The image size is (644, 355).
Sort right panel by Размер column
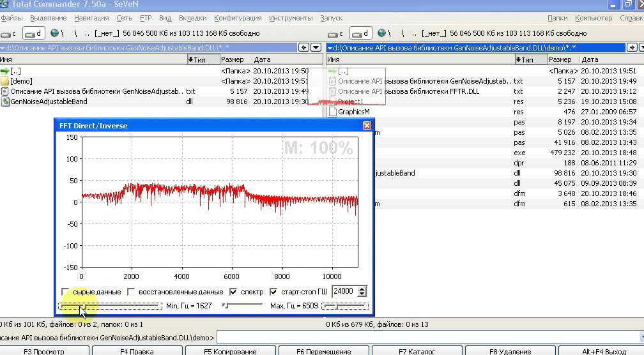point(564,59)
